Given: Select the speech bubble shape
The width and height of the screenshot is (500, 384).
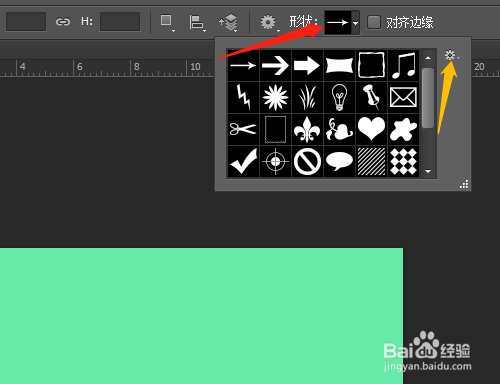Looking at the screenshot, I should (x=339, y=161).
